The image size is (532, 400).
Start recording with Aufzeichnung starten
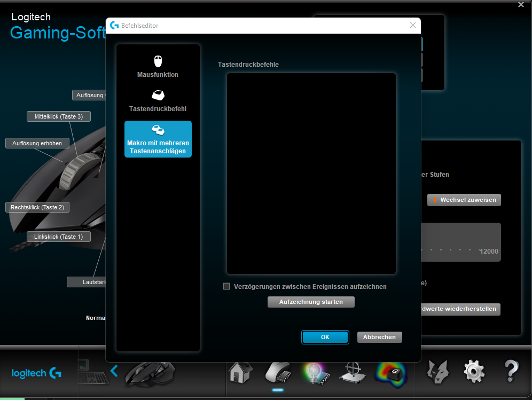pyautogui.click(x=311, y=302)
